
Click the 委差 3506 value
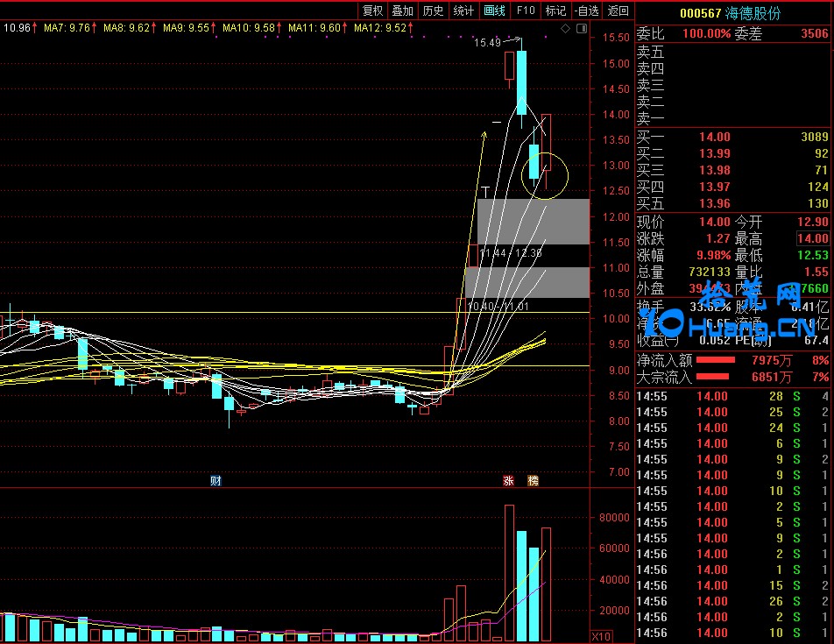[815, 34]
